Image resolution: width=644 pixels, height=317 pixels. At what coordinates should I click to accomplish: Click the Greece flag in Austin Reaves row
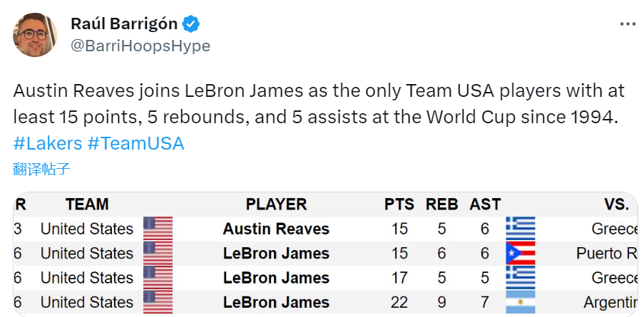[520, 229]
